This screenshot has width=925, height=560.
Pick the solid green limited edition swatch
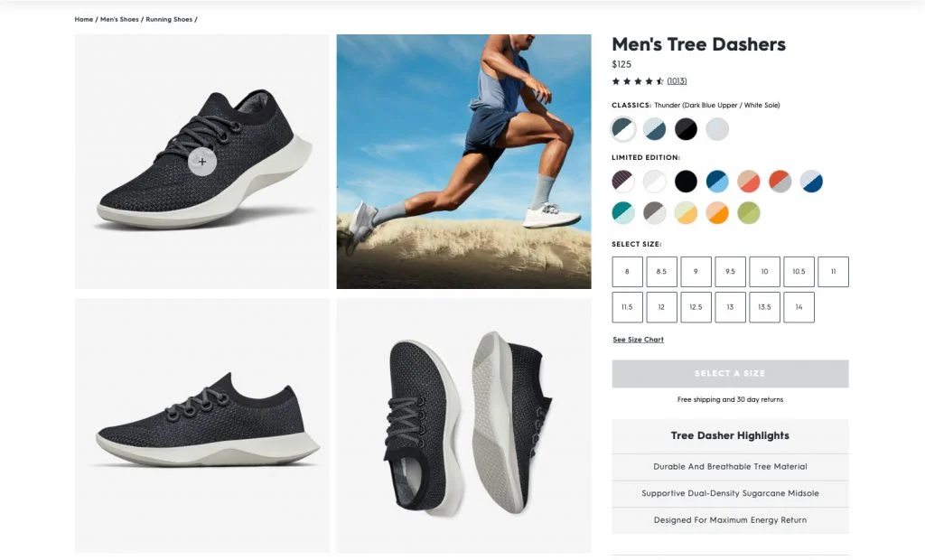click(748, 212)
